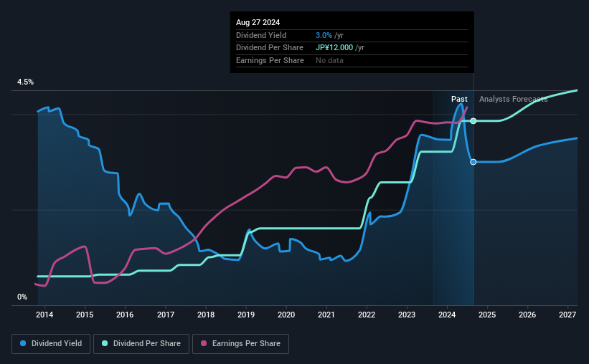
Task: Toggle the Dividend Yield legend button
Action: [x=51, y=344]
